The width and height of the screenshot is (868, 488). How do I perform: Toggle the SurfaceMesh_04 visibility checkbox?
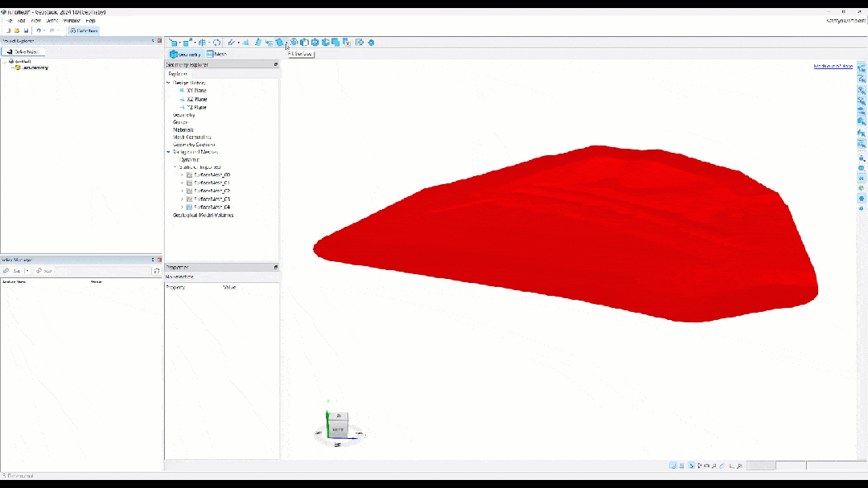tap(189, 207)
